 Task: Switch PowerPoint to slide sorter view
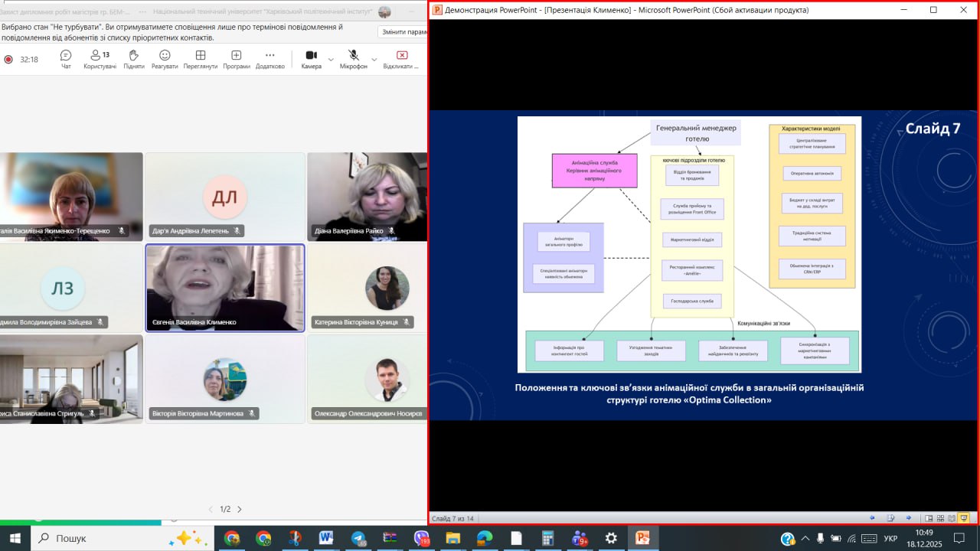pos(941,518)
